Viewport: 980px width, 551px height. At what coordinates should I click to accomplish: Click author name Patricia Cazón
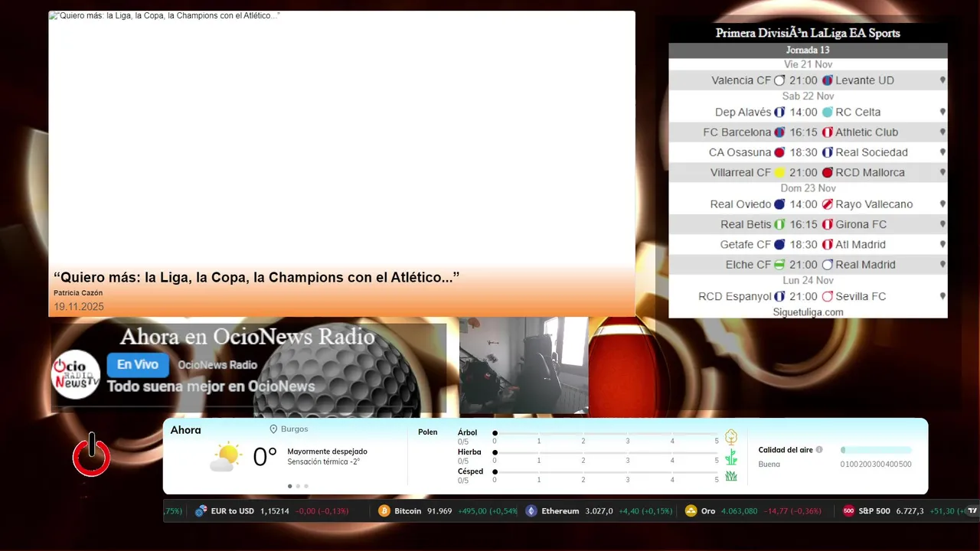78,293
